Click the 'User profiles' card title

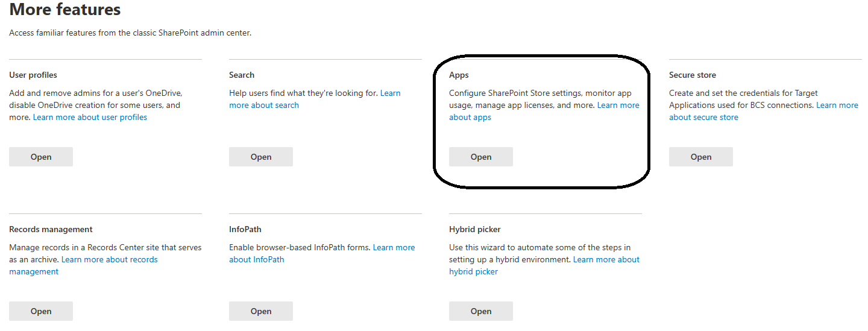coord(33,75)
